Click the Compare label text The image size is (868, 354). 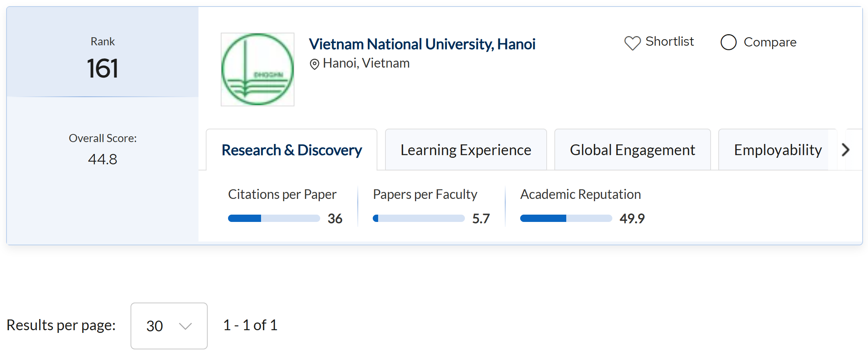click(770, 42)
